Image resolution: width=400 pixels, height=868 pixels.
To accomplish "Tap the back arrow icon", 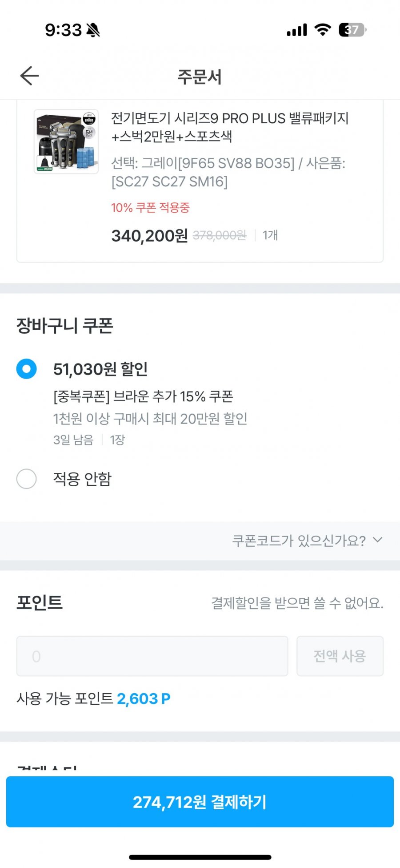I will pyautogui.click(x=29, y=76).
